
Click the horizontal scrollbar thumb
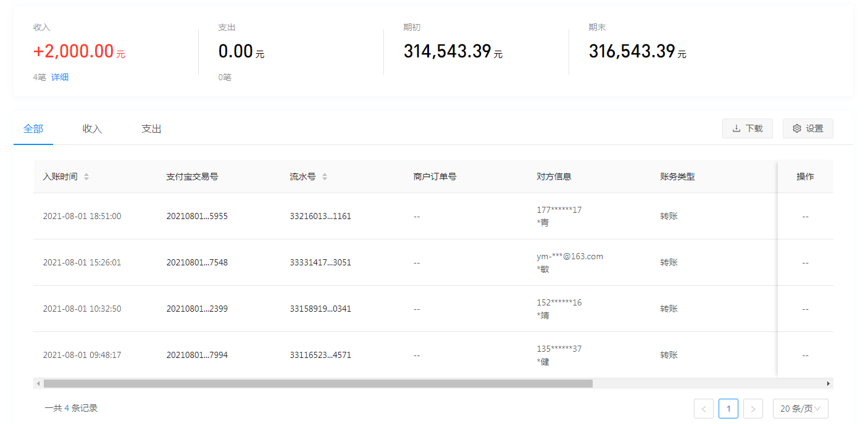click(317, 383)
